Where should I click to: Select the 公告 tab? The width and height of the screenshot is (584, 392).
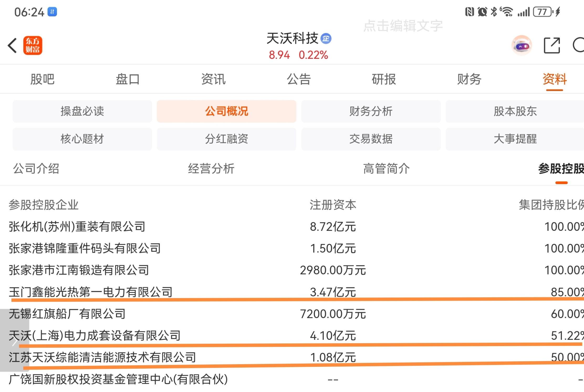[x=299, y=79]
